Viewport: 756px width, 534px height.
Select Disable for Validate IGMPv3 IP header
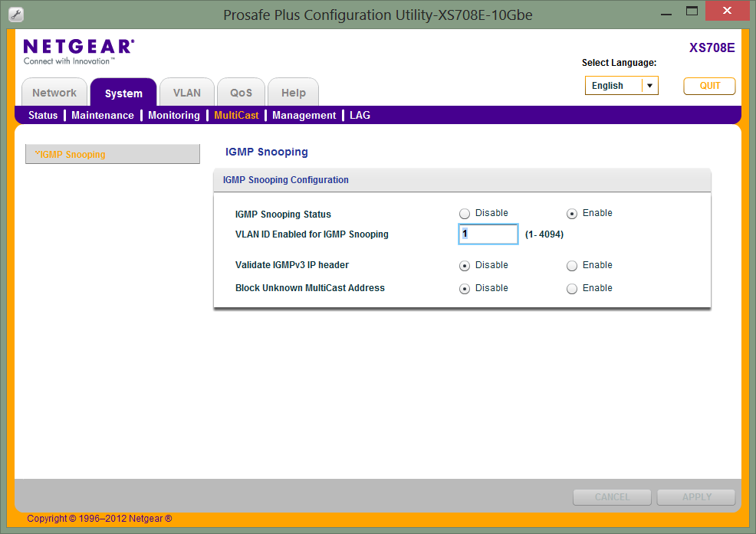point(465,266)
